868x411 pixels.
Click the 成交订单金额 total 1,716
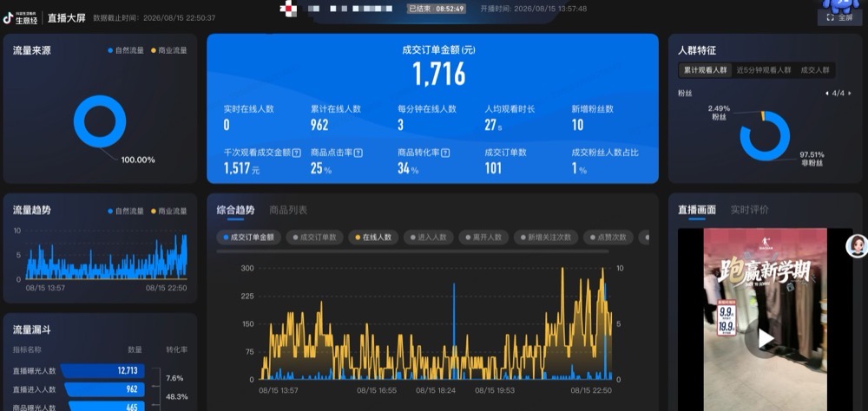click(438, 74)
